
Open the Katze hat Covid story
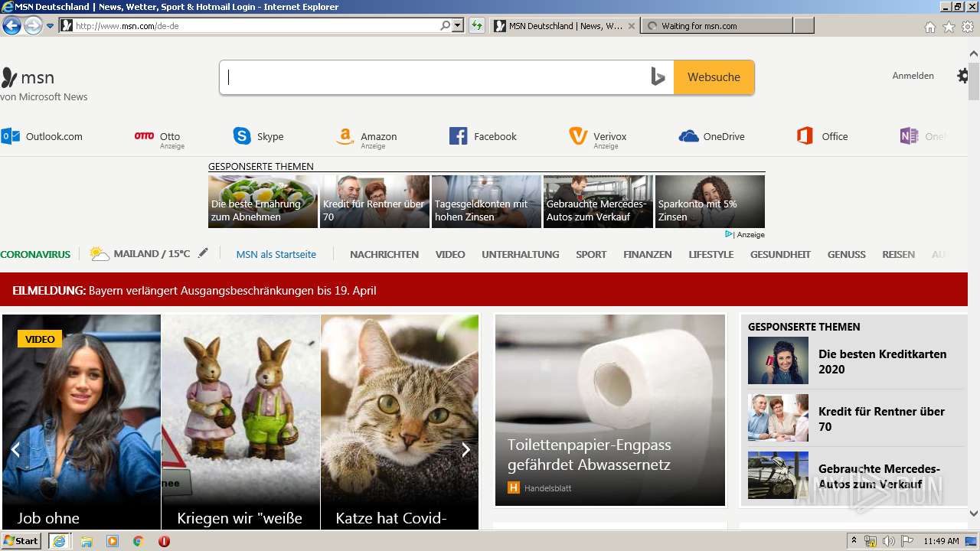(400, 422)
